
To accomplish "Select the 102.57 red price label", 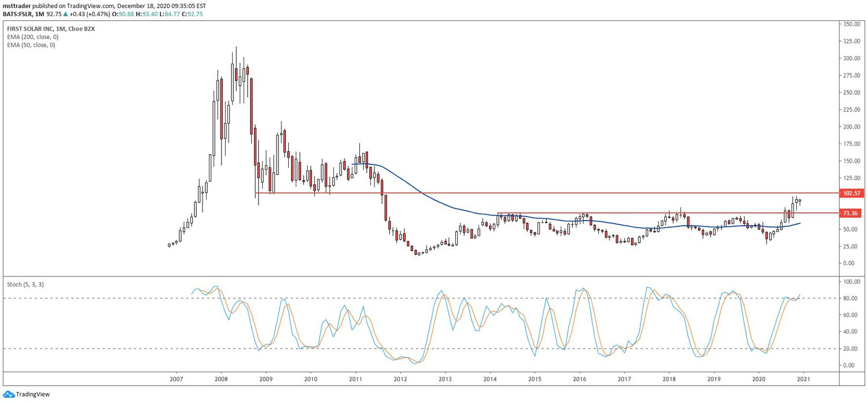I will (852, 193).
